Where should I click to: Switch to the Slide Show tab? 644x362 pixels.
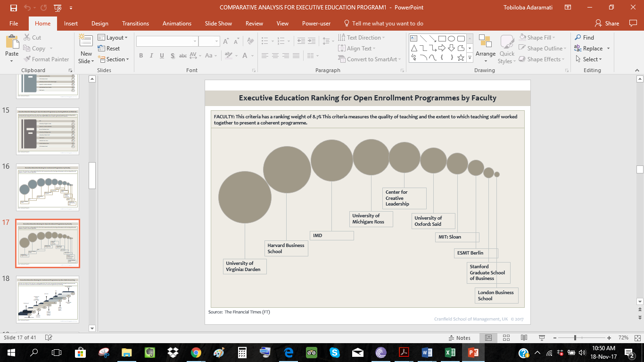coord(218,23)
